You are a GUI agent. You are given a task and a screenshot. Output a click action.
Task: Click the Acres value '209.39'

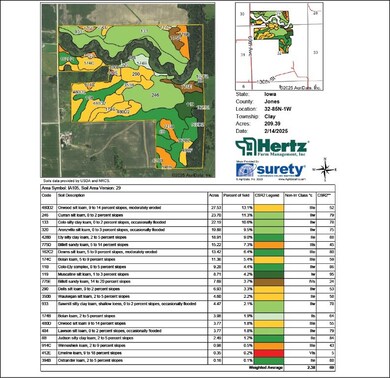click(x=272, y=124)
